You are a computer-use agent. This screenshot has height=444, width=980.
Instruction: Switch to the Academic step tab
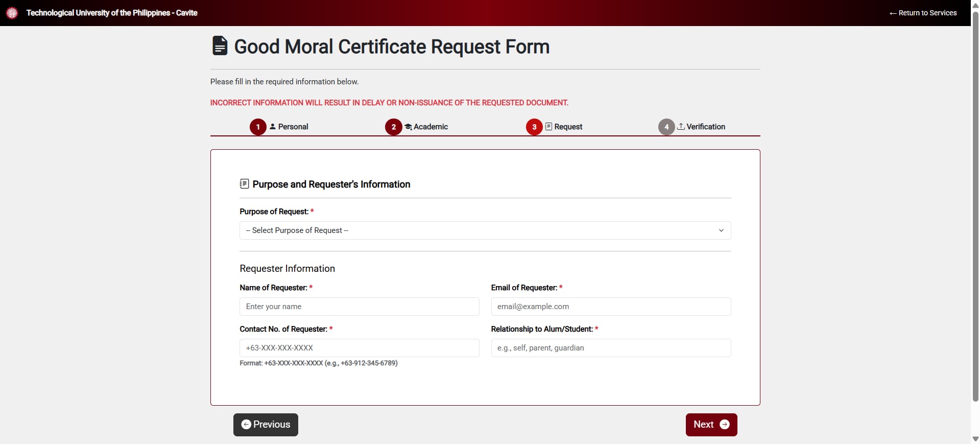pos(431,127)
